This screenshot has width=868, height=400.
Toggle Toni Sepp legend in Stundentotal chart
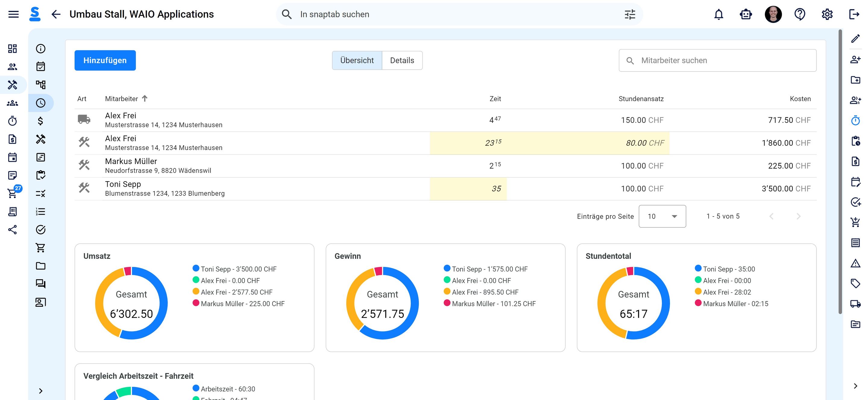click(x=725, y=269)
